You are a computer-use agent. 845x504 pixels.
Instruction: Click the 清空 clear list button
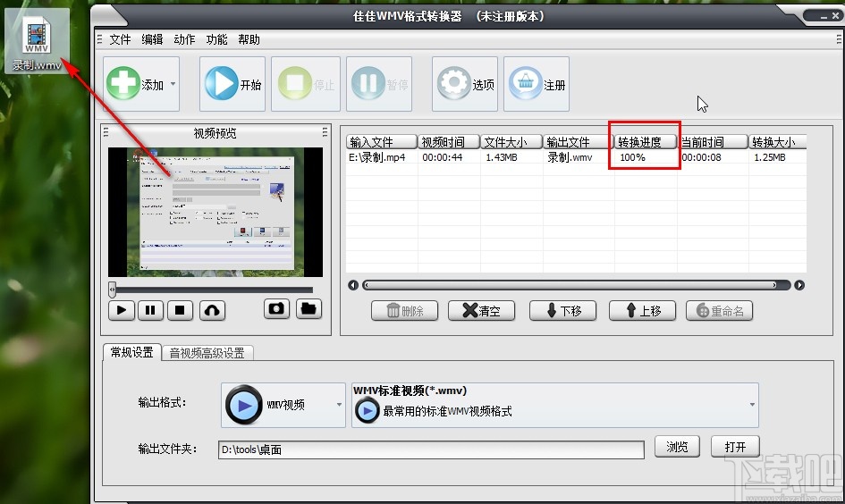click(x=481, y=311)
